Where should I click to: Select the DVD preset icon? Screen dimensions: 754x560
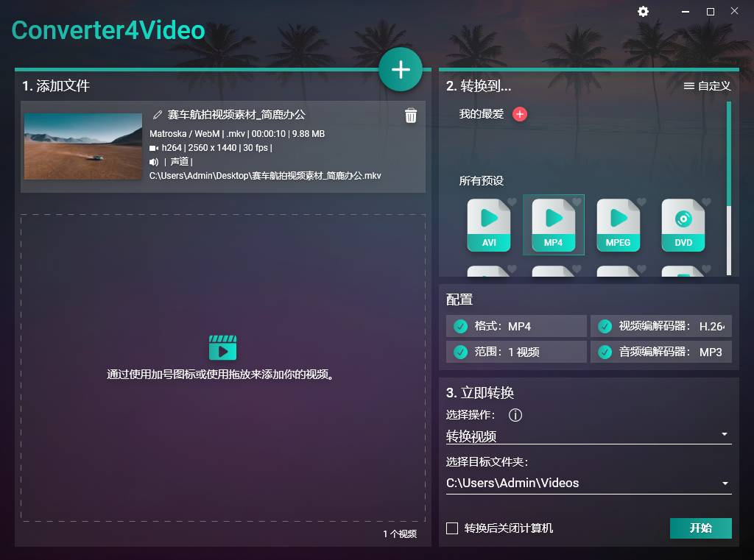tap(683, 224)
